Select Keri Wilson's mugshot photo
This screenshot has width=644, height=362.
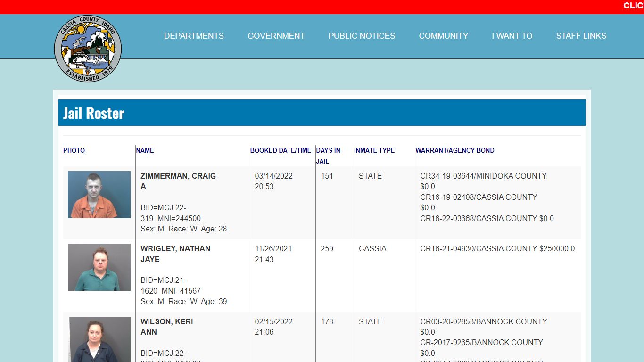tap(100, 339)
